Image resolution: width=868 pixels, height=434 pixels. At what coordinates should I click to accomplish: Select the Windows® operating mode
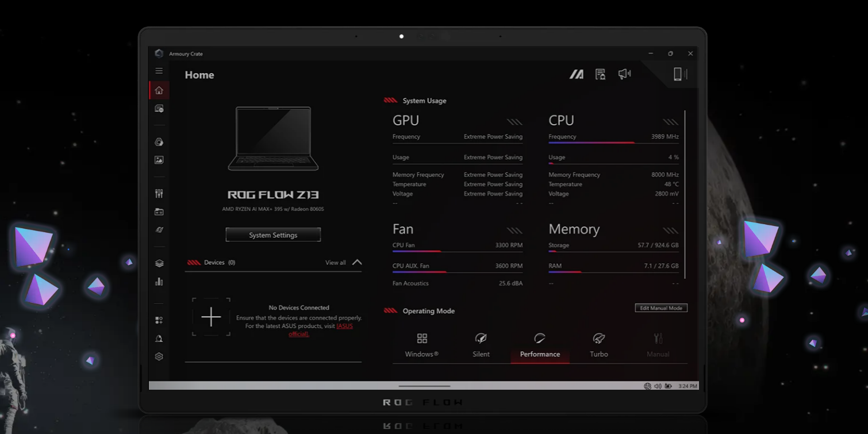pos(422,345)
